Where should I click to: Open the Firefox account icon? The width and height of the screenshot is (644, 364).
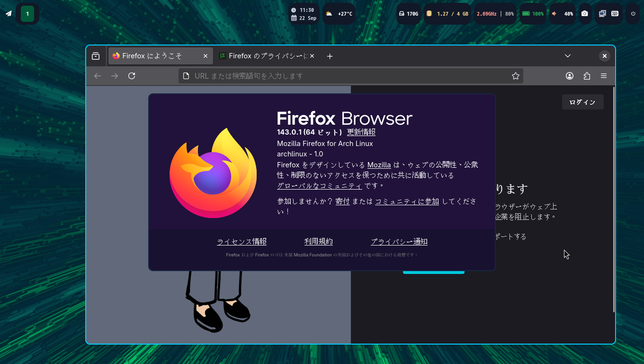tap(570, 76)
